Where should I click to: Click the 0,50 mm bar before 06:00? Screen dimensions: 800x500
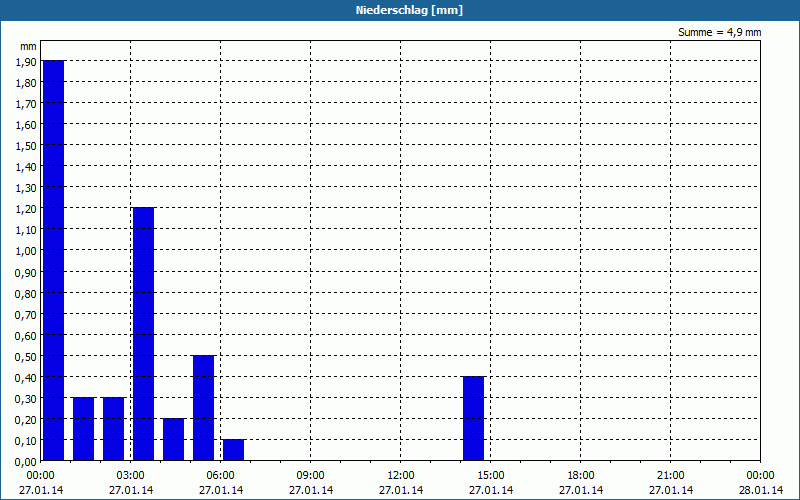click(204, 408)
